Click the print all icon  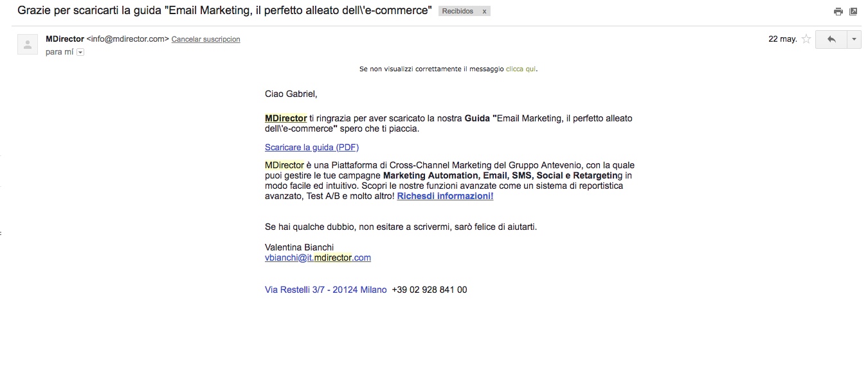tap(838, 12)
